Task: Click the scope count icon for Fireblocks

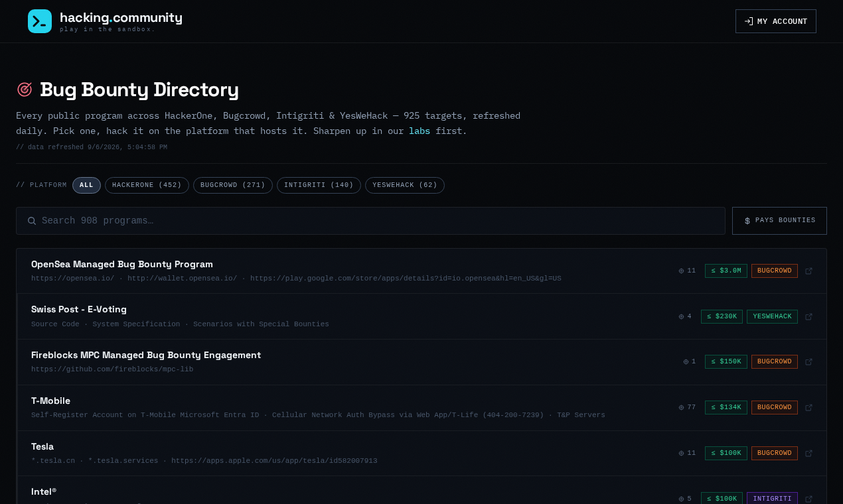Action: [x=686, y=361]
